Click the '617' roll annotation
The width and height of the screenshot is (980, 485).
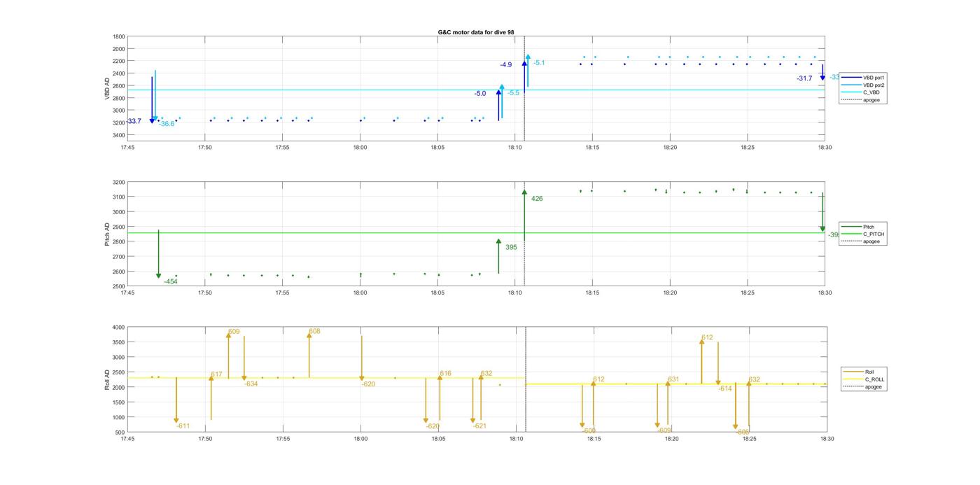[x=217, y=375]
